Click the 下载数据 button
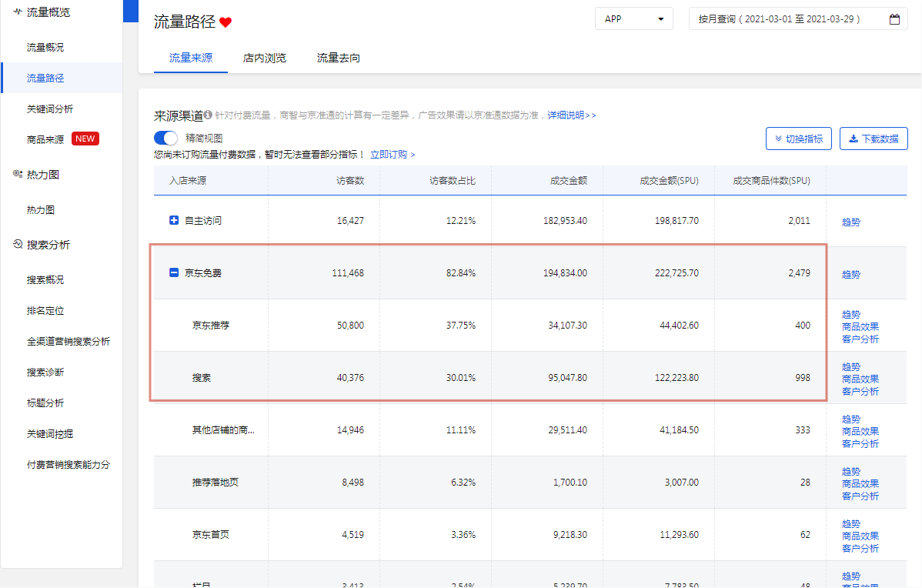The image size is (922, 588). click(x=874, y=139)
